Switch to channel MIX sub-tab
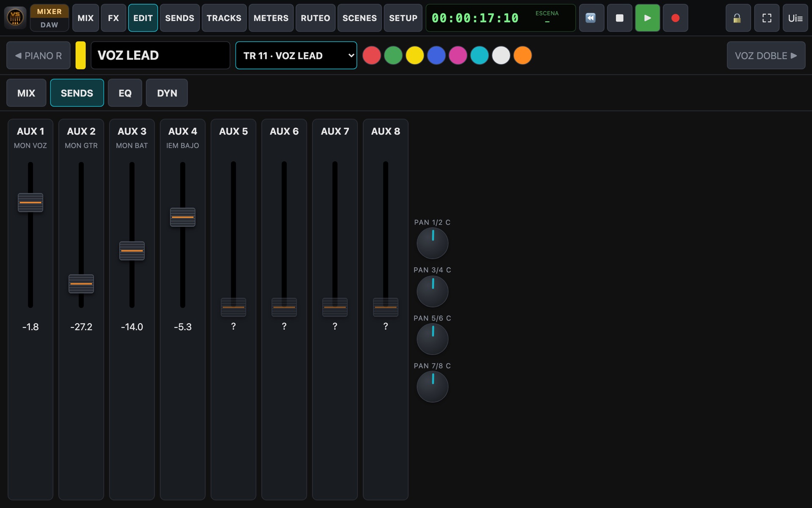This screenshot has height=508, width=812. [26, 93]
